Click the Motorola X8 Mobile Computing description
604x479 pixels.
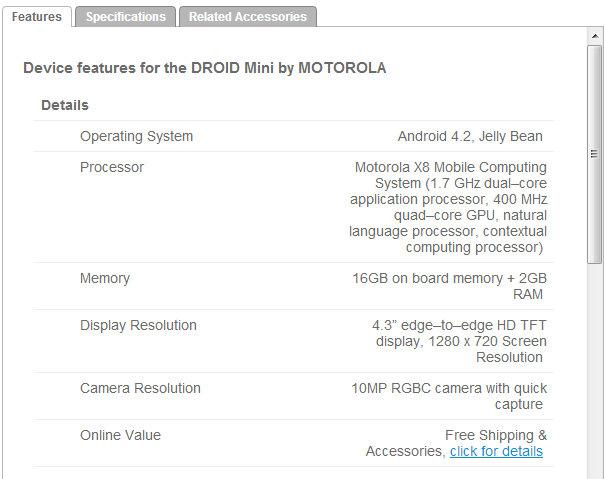pyautogui.click(x=448, y=207)
